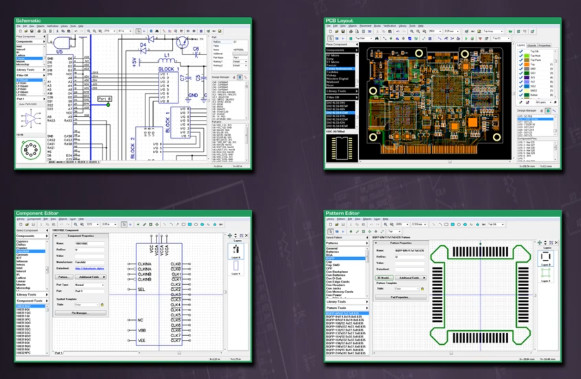This screenshot has width=581, height=379.
Task: Click the Manufacturer input field in Component Properties
Action: click(x=89, y=262)
